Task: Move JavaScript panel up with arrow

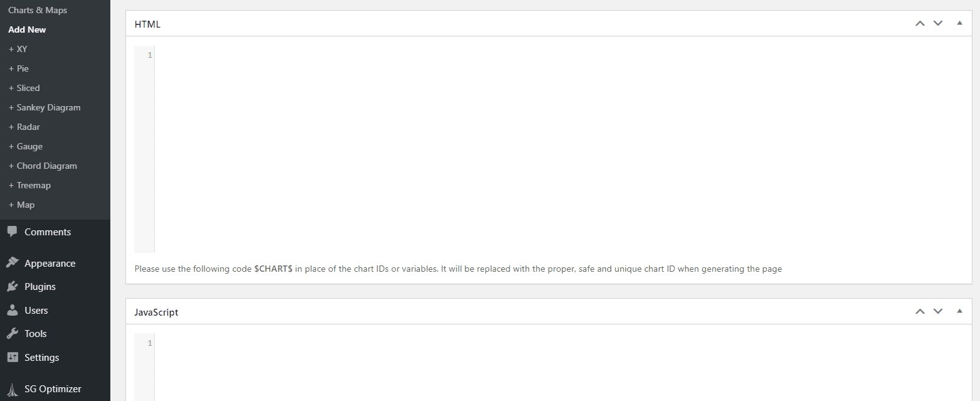Action: (x=920, y=311)
